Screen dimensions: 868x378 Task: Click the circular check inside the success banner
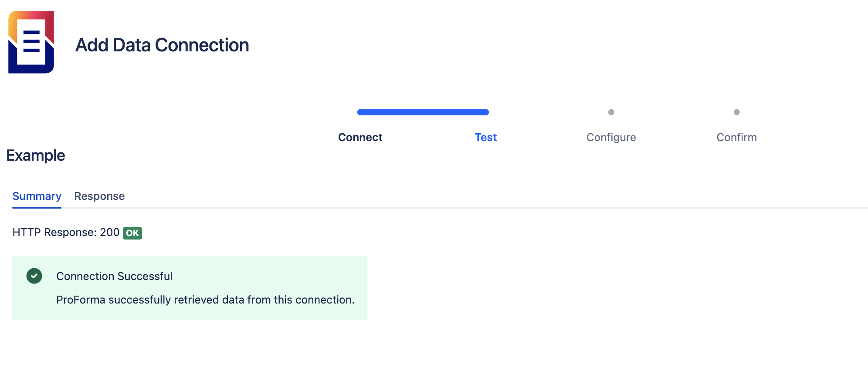tap(34, 276)
